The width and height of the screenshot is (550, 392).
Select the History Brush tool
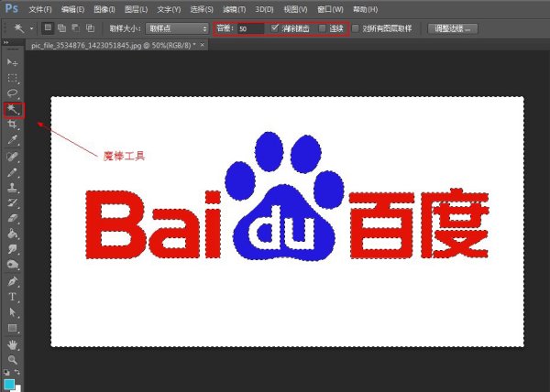tap(12, 202)
